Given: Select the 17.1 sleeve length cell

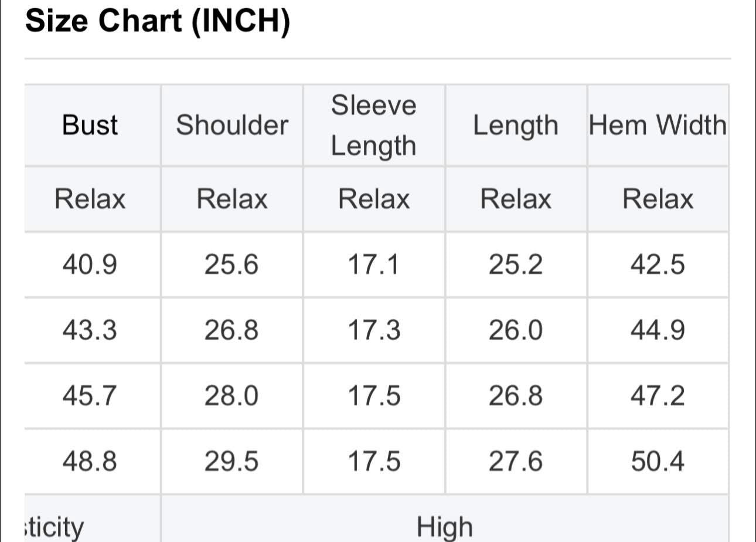Looking at the screenshot, I should [x=374, y=265].
